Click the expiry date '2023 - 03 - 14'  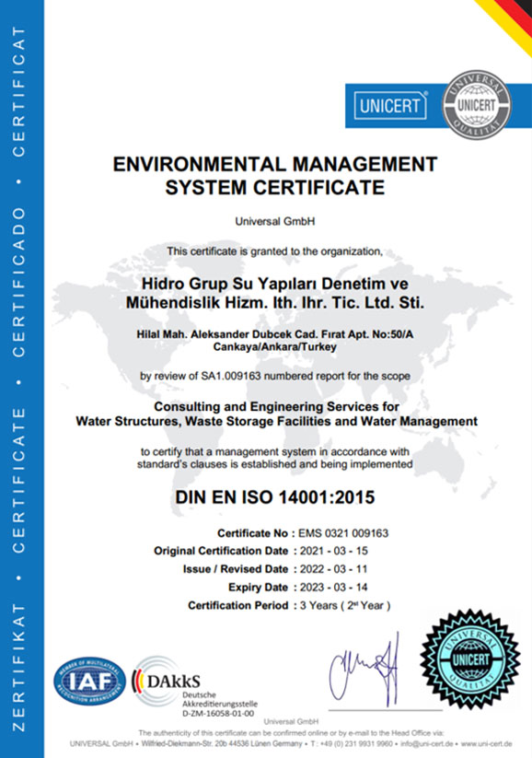coord(334,588)
